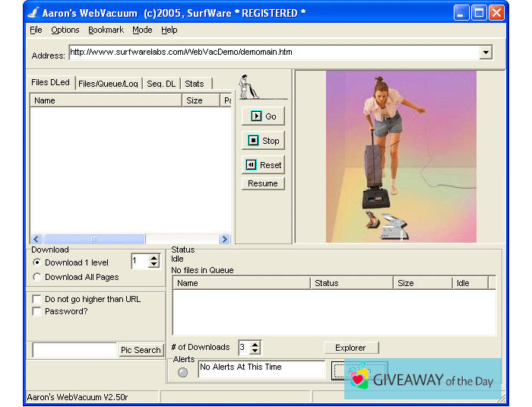The height and width of the screenshot is (407, 532).
Task: Click the Reset rewind icon button
Action: point(263,165)
